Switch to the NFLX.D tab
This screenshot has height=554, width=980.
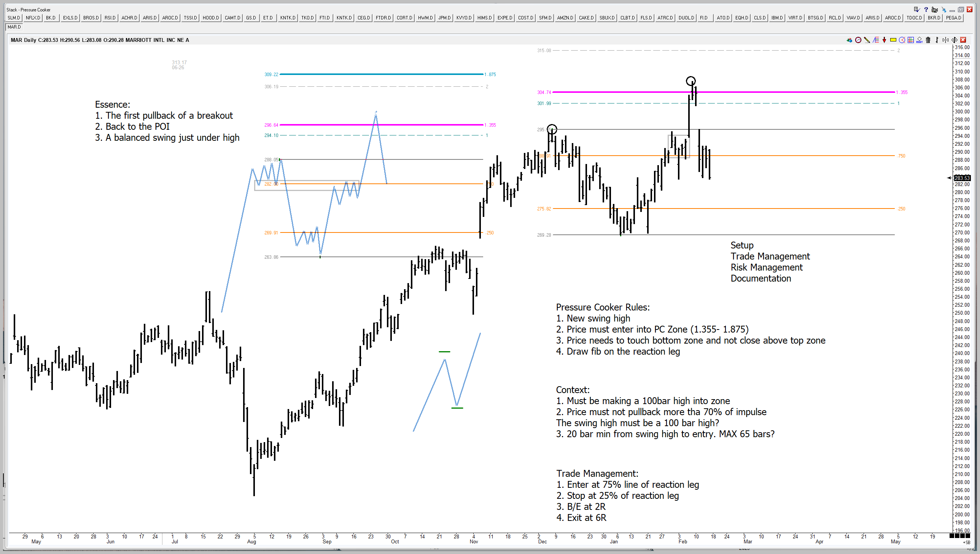33,18
